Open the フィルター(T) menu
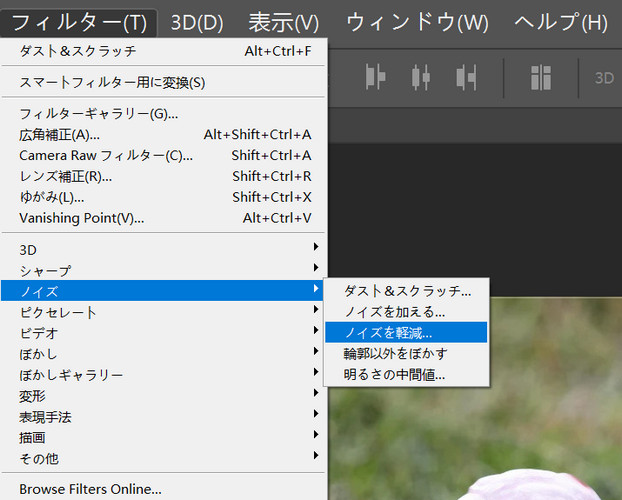622x500 pixels. [79, 23]
